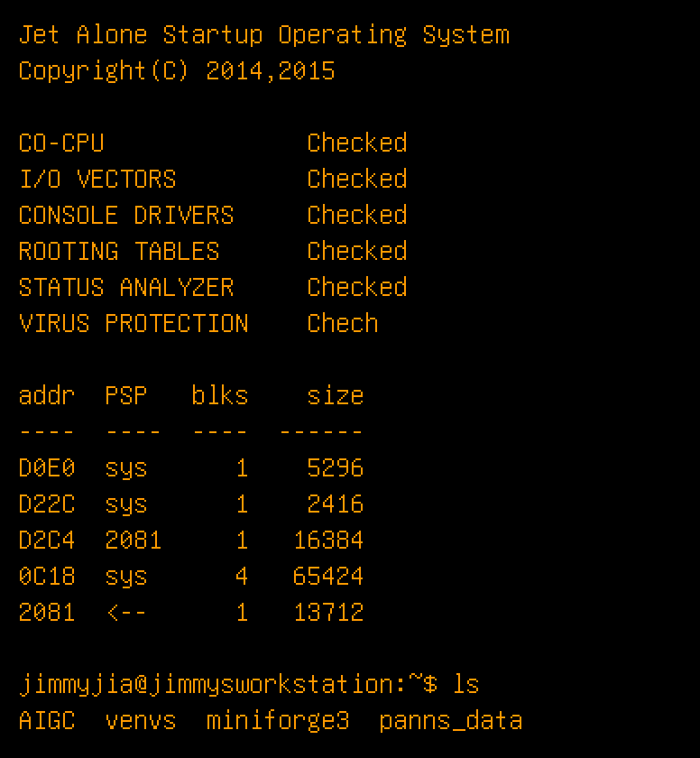Click 'sys' in the 0C18 row
700x758 pixels.
(126, 578)
